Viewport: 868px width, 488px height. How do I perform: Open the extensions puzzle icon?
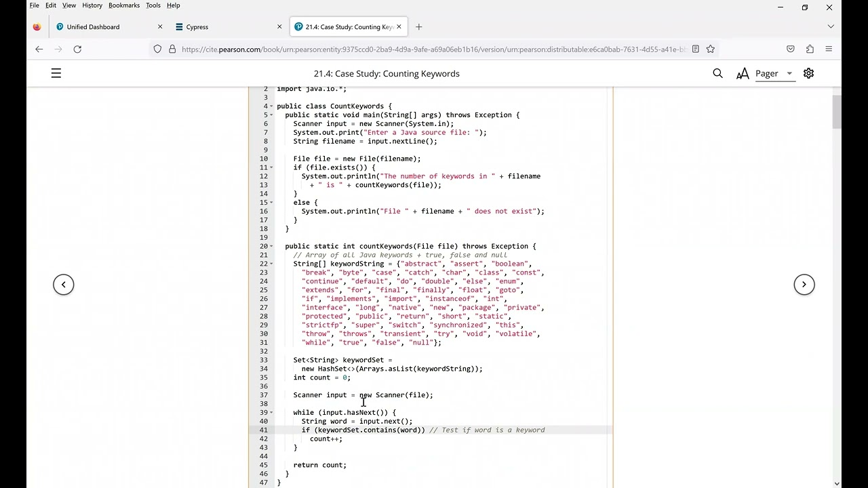coord(810,49)
